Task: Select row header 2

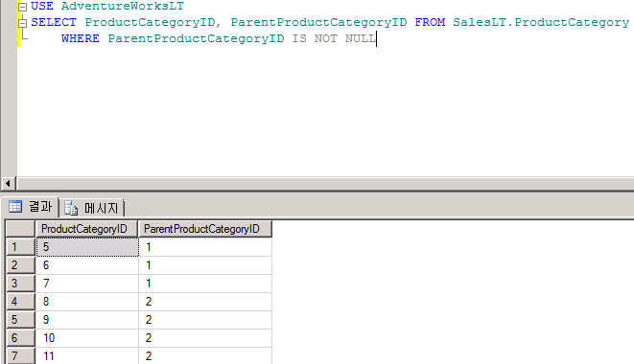Action: [x=20, y=265]
